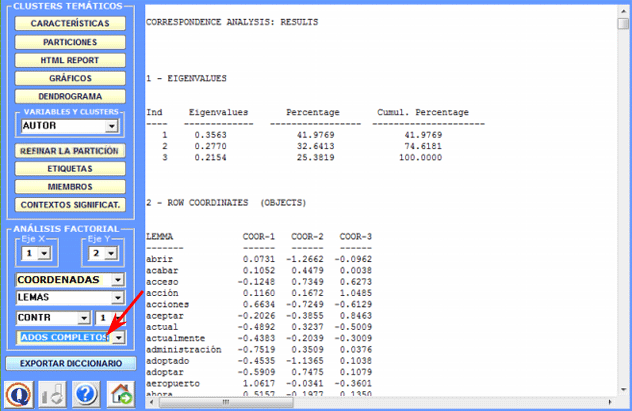Click the COOR-3 column header

[x=356, y=237]
